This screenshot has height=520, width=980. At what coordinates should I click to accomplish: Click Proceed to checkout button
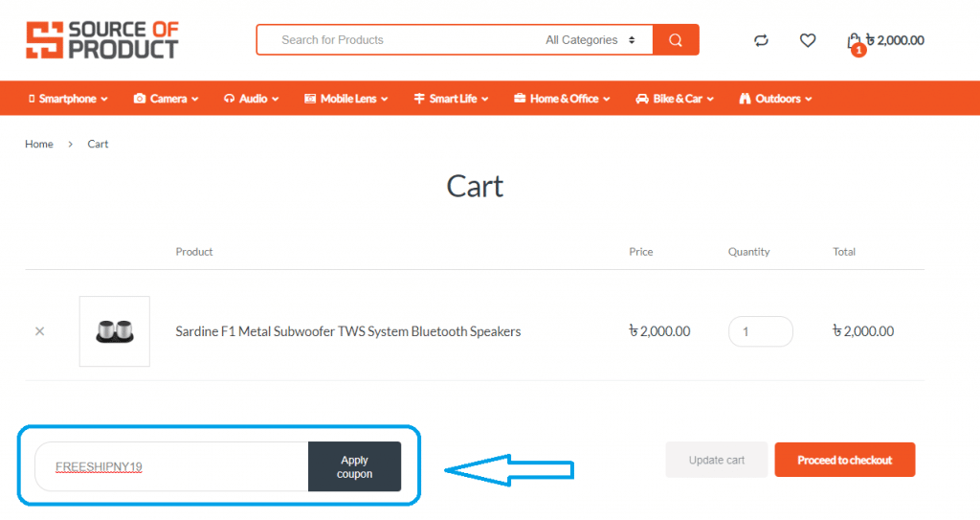pos(844,460)
